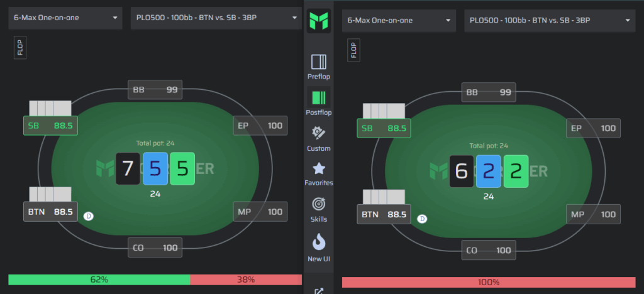The image size is (644, 294).
Task: Click BTN hole cards in right table
Action: [x=384, y=197]
